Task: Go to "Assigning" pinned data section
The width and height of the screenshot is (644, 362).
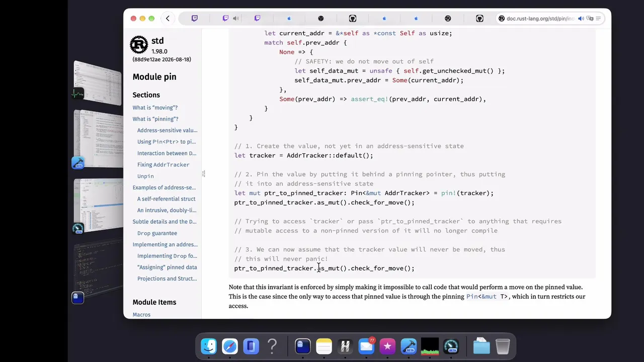Action: coord(167,267)
